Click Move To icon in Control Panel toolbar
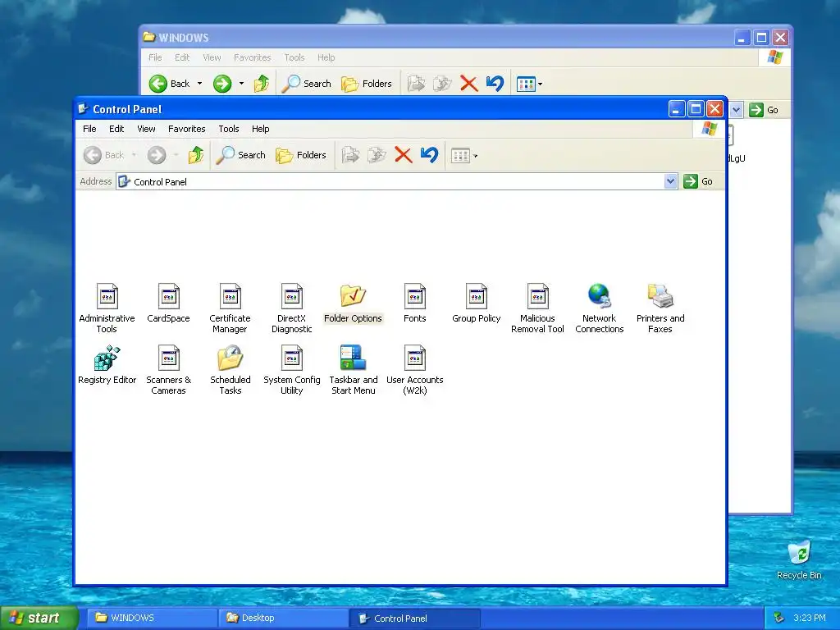840x630 pixels. click(x=350, y=155)
